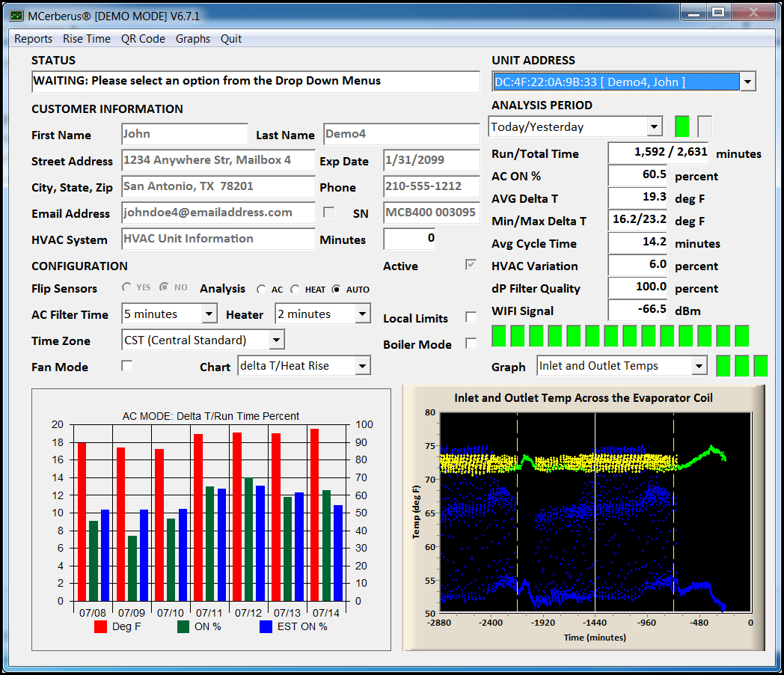Open the AC Filter Time dropdown
This screenshot has width=784, height=675.
click(x=209, y=314)
